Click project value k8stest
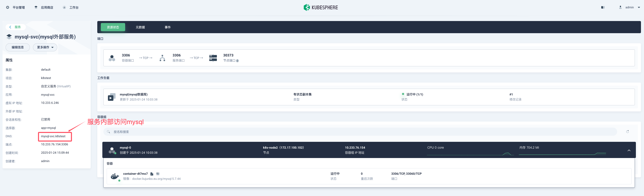The width and height of the screenshot is (644, 196). pos(46,78)
